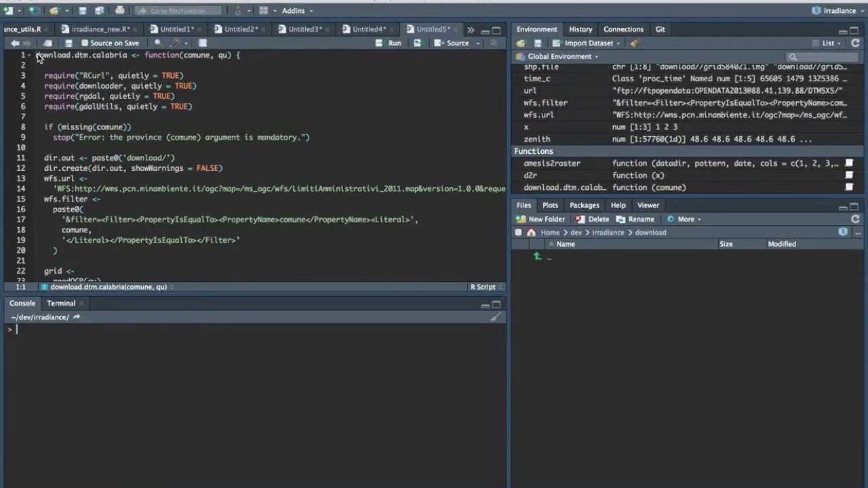Click the R project icon in Files pane
Viewport: 868px width, 488px height.
coord(843,232)
